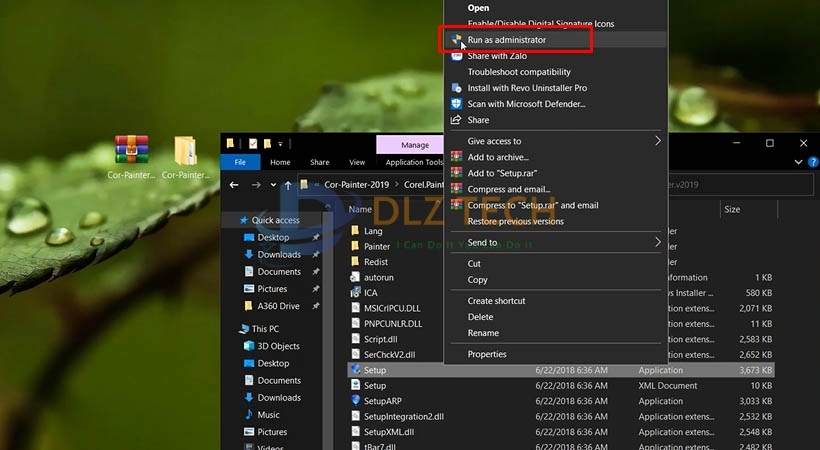The height and width of the screenshot is (450, 820).
Task: Open the Painter folder
Action: (377, 246)
